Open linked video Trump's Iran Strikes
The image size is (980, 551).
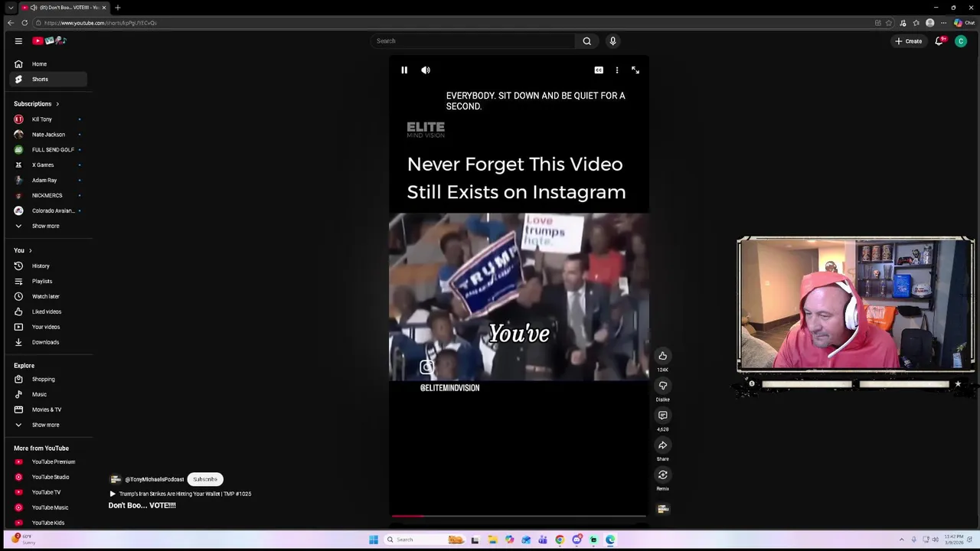click(x=181, y=494)
